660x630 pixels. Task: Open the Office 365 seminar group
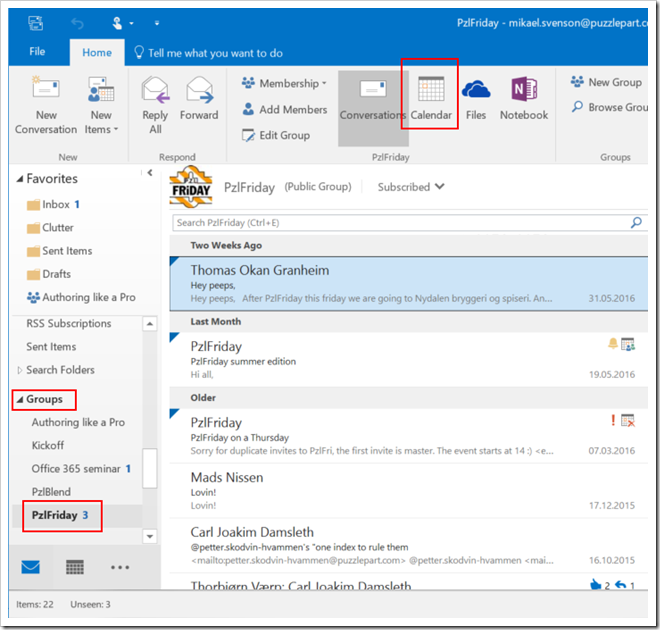pos(81,468)
